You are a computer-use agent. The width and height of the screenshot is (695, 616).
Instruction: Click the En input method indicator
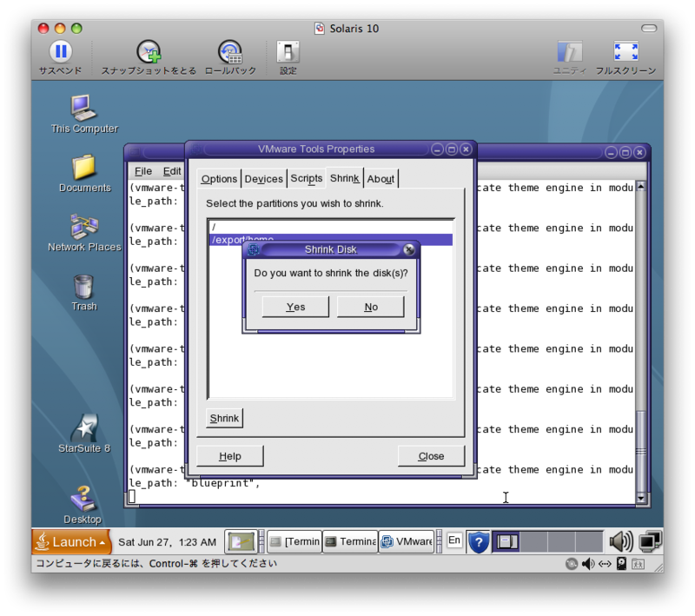453,540
